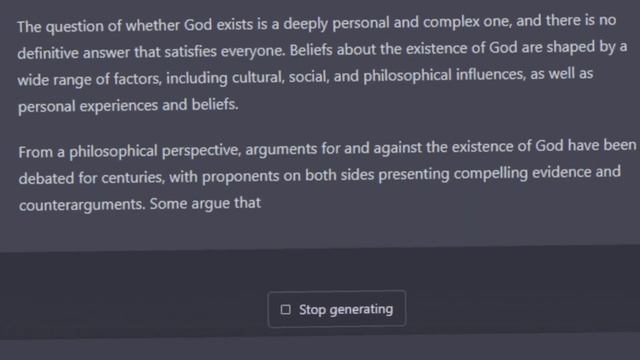The image size is (640, 360).
Task: Click the word "counterarguments"
Action: point(82,204)
